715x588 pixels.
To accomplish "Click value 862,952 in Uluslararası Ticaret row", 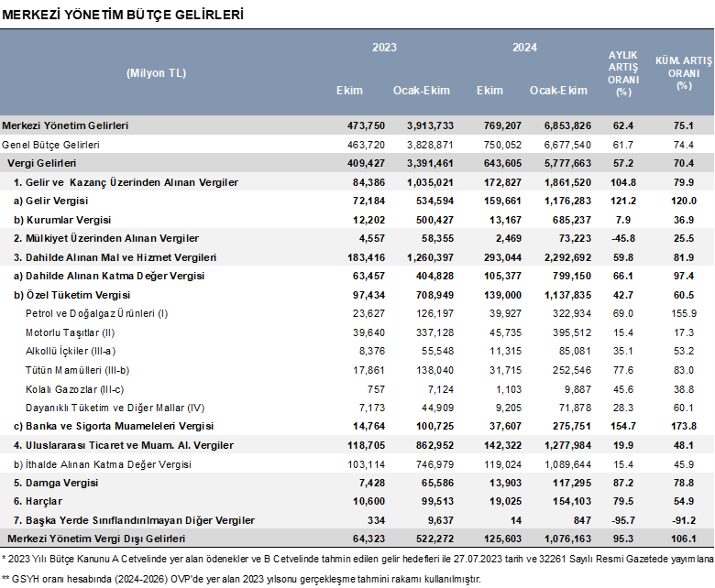I will (434, 445).
